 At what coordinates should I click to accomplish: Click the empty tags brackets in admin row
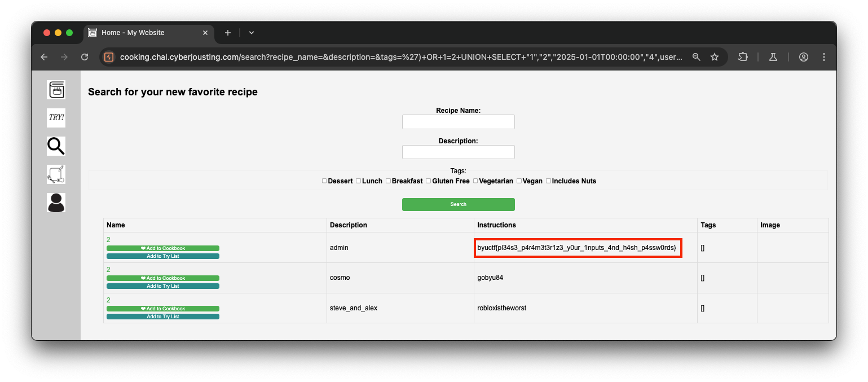coord(703,248)
